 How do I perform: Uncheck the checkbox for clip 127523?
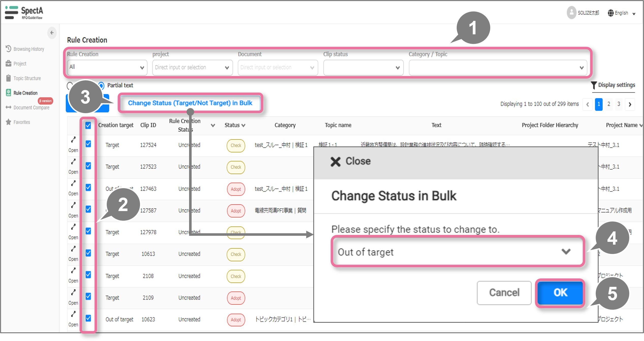click(88, 166)
